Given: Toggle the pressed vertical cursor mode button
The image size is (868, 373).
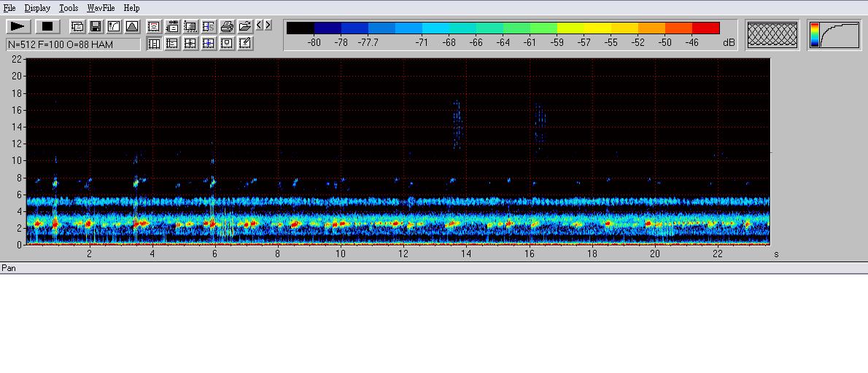Looking at the screenshot, I should click(x=154, y=44).
